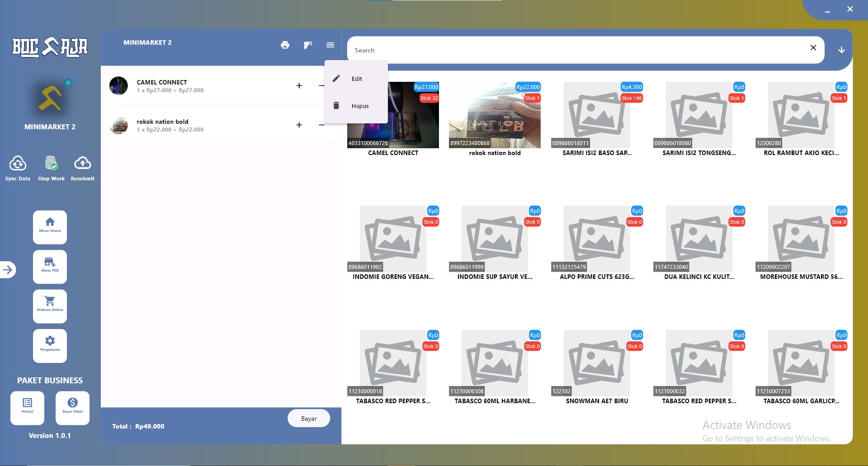Select TABASCO 60ML HARBANE product

coord(495,367)
